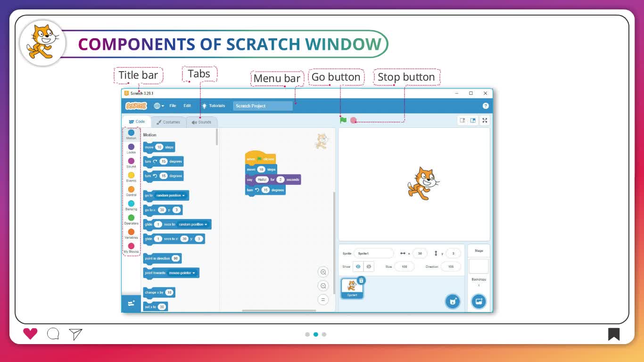The height and width of the screenshot is (362, 644).
Task: Click the red Stop button
Action: click(x=354, y=120)
